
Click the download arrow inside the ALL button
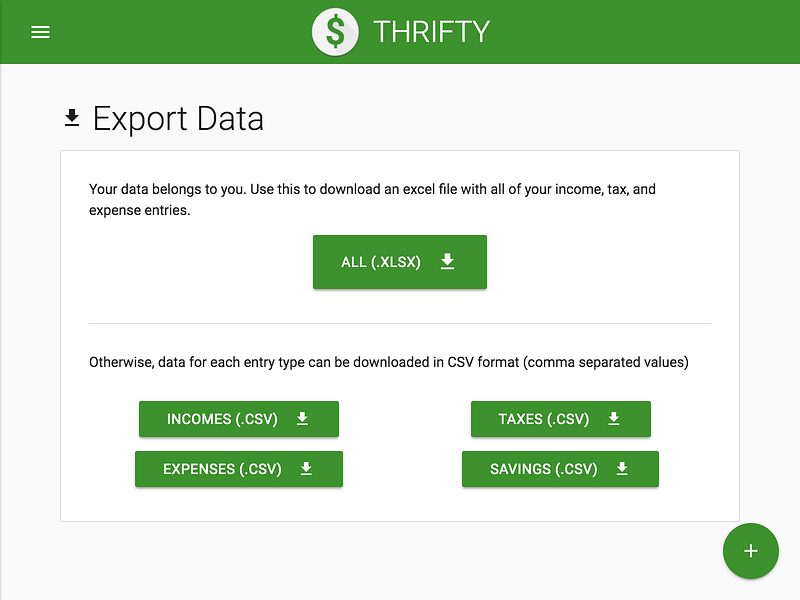click(x=447, y=261)
